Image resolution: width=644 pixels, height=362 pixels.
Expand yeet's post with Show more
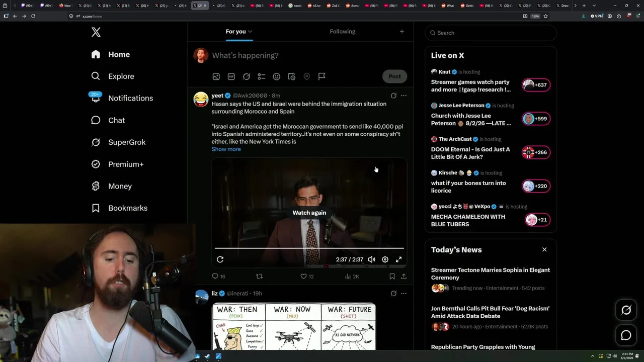(x=226, y=149)
